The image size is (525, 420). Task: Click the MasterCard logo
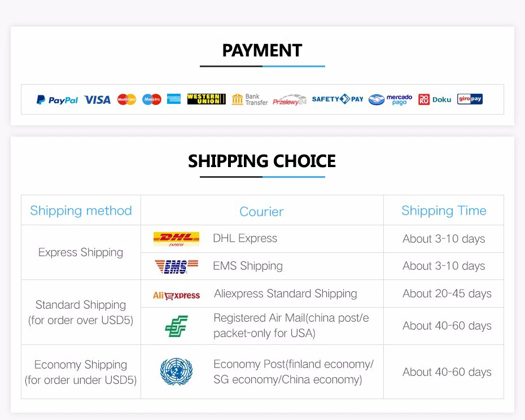pos(126,99)
